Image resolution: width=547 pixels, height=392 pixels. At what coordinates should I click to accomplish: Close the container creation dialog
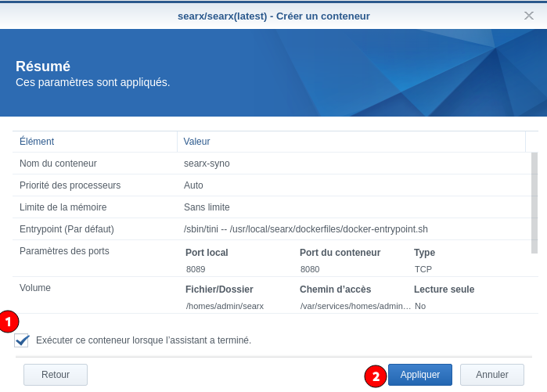tap(529, 16)
